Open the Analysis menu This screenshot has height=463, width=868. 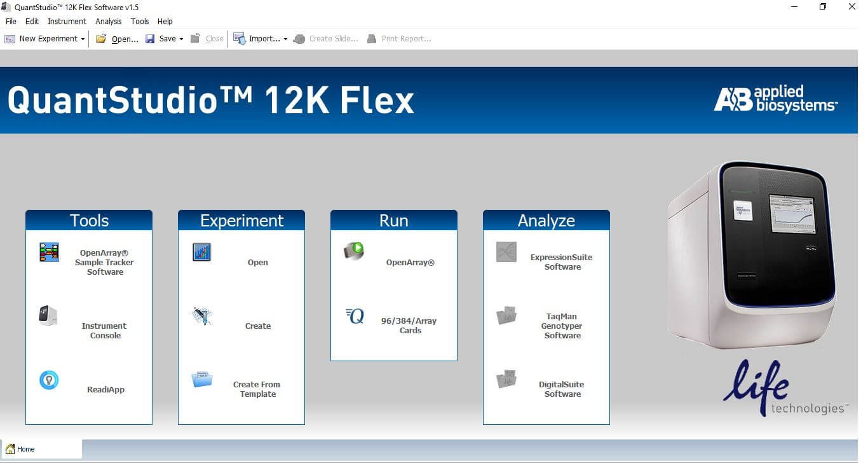(108, 21)
